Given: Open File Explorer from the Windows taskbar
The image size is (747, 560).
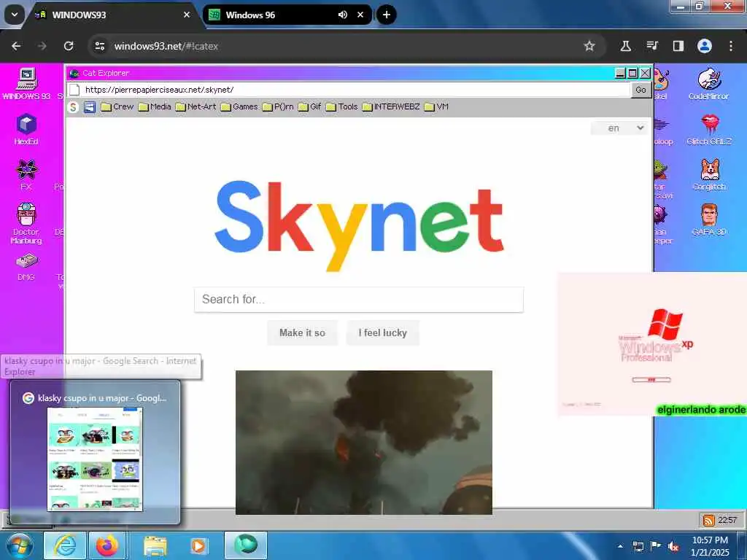Looking at the screenshot, I should pos(155,545).
